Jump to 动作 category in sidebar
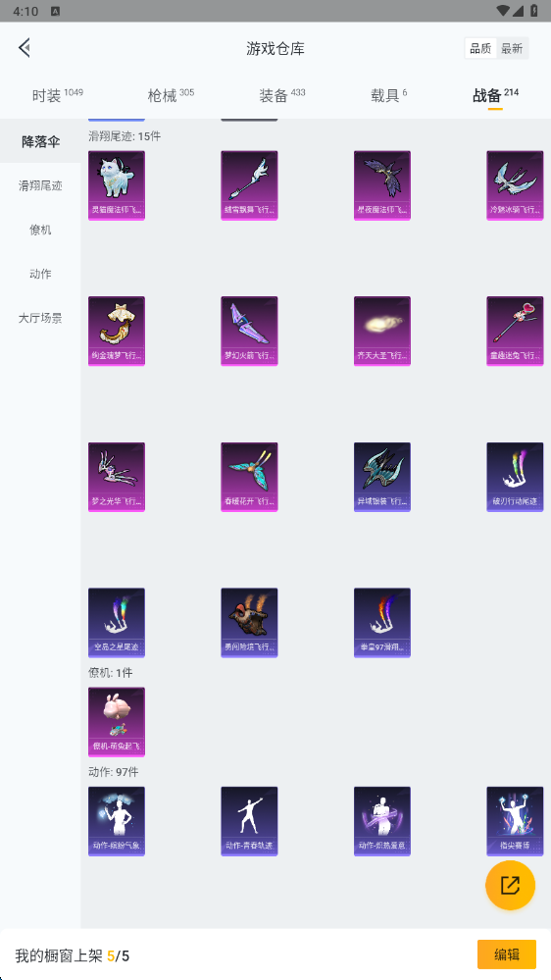This screenshot has height=980, width=551. click(40, 274)
